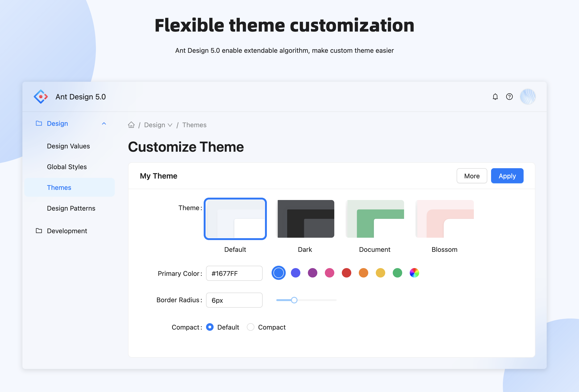
Task: Click the More button
Action: [x=472, y=176]
